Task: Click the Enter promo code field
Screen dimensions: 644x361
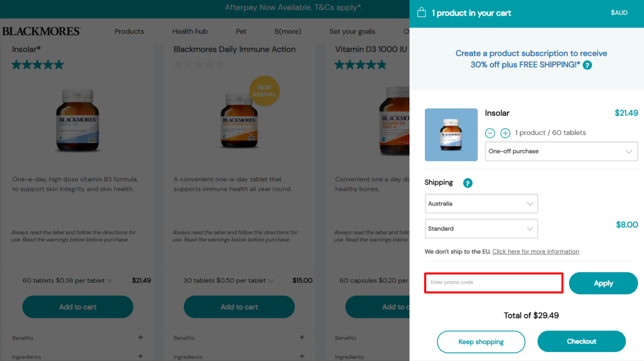Action: coord(493,283)
